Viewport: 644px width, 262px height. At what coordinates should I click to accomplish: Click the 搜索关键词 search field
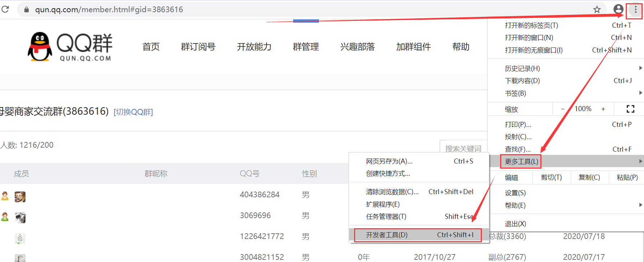click(x=463, y=148)
